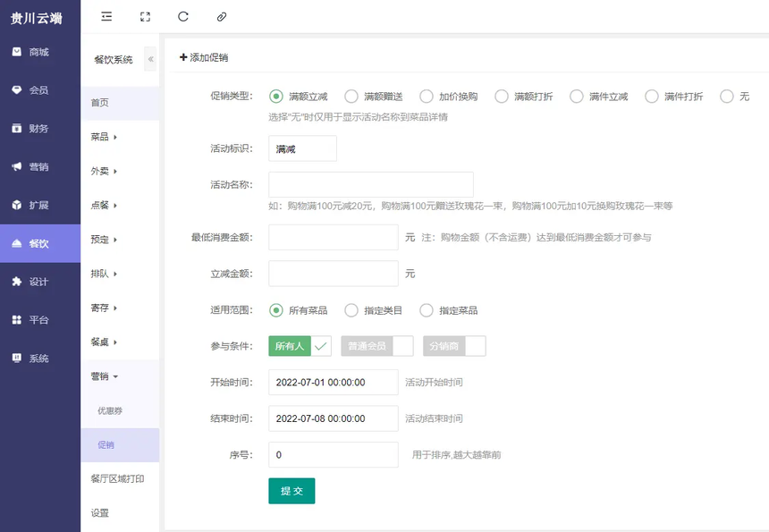Expand the 寄存 submenu
The image size is (769, 532).
[120, 308]
